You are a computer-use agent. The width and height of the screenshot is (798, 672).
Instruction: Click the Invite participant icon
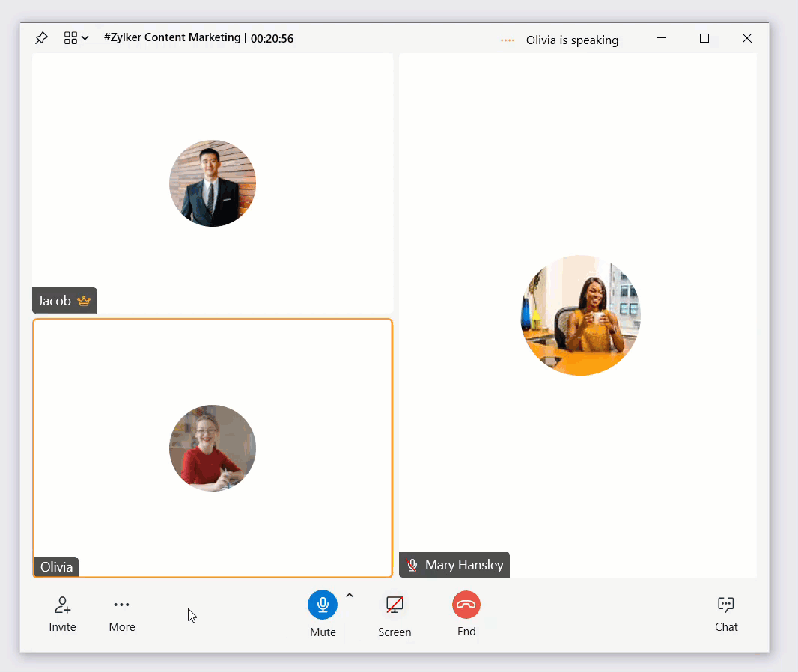(63, 605)
